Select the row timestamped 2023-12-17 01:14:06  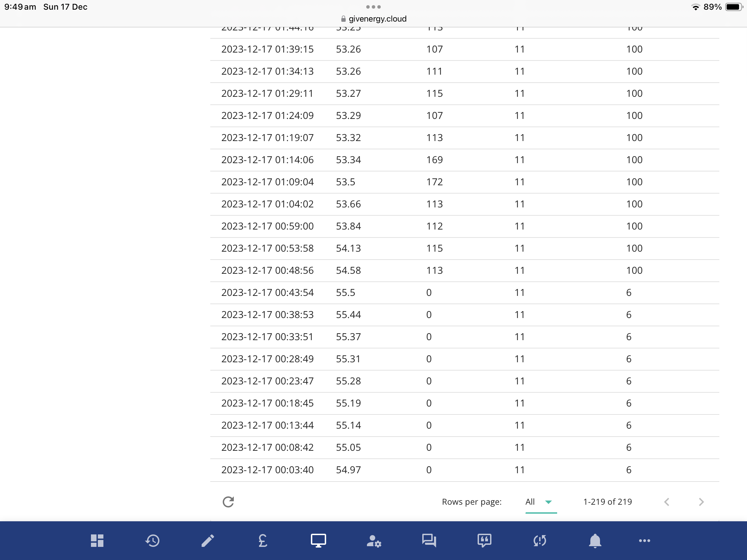(x=465, y=160)
